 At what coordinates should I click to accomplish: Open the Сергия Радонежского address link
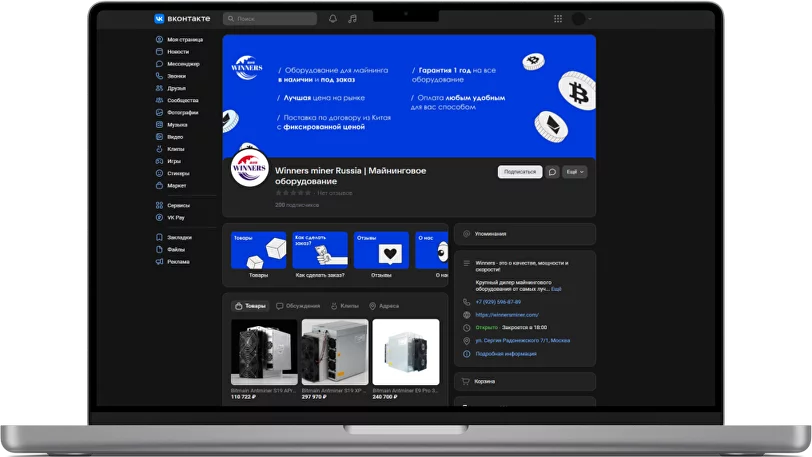[x=523, y=340]
